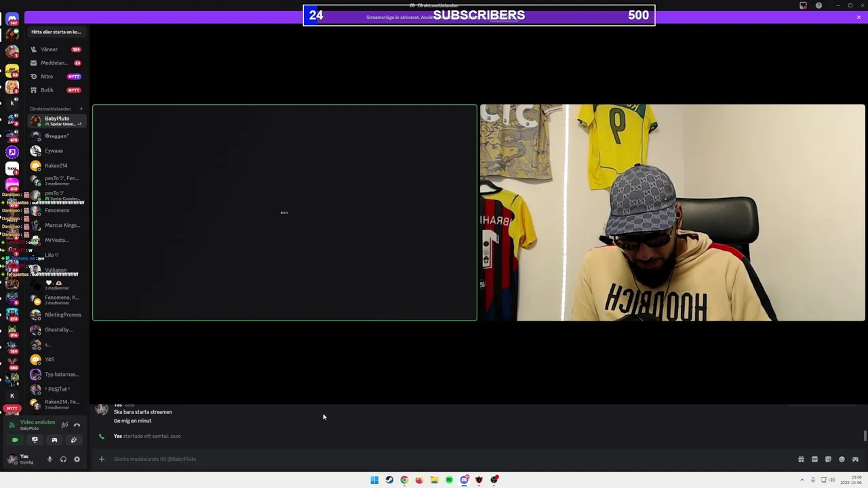The width and height of the screenshot is (868, 488).
Task: Open Butik shop page
Action: tap(56, 90)
